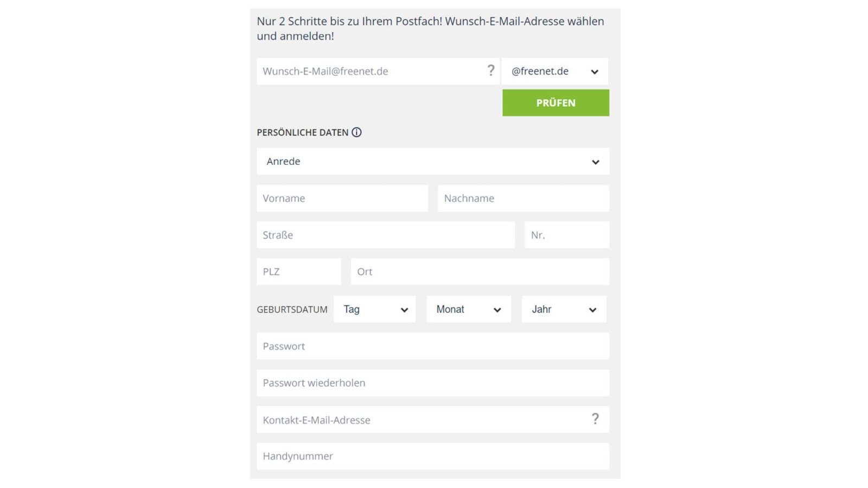
Task: Focus the PLZ postal code field
Action: click(x=298, y=272)
